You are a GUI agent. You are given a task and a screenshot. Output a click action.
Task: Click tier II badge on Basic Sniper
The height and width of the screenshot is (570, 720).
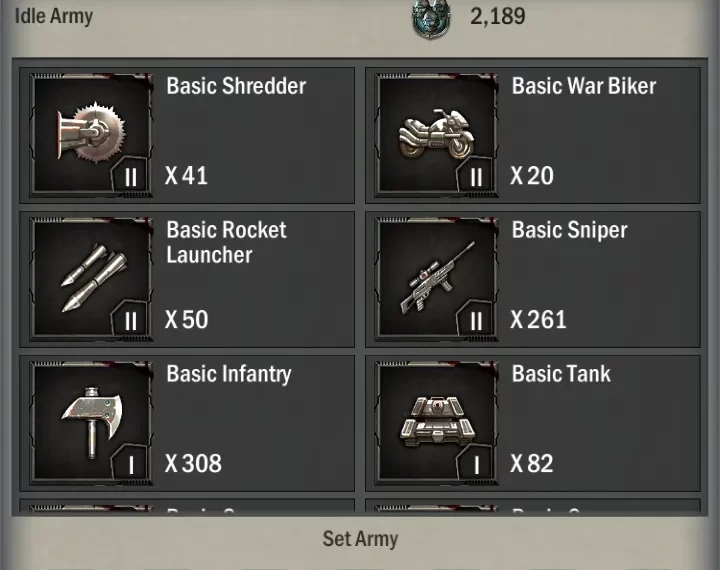click(476, 321)
